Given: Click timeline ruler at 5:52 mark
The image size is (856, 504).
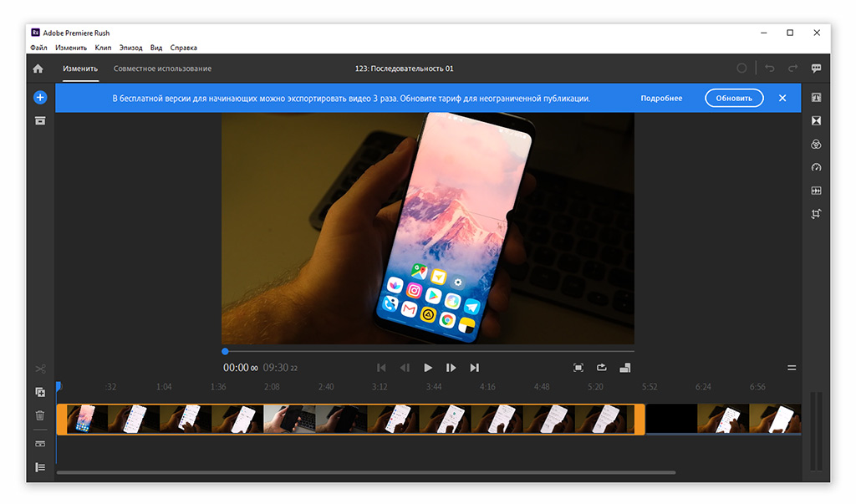Looking at the screenshot, I should pyautogui.click(x=650, y=387).
